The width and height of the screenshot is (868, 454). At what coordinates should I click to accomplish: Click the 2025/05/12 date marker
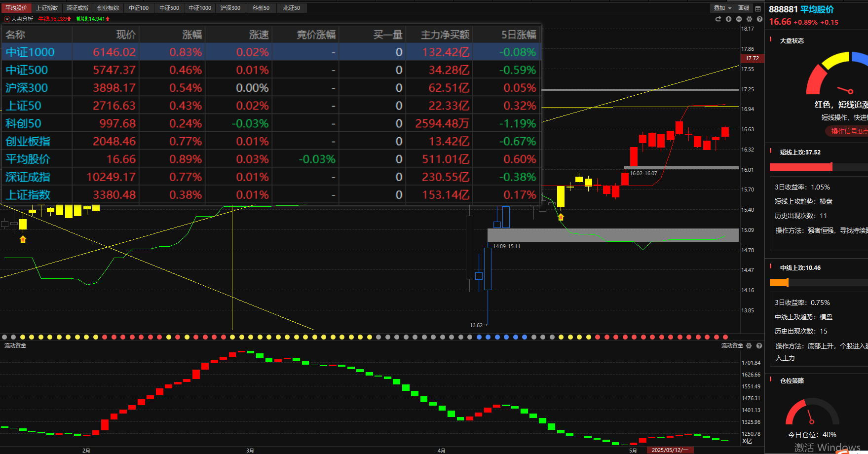[670, 450]
